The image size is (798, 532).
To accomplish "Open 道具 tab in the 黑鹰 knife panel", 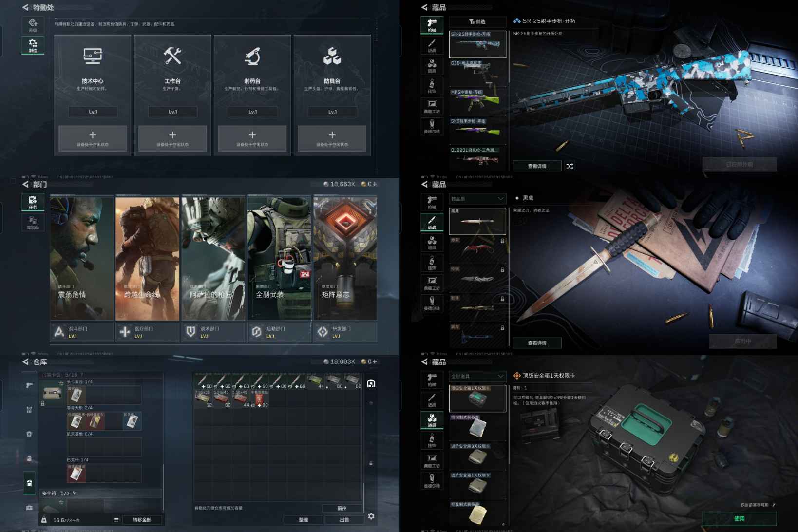I will click(432, 243).
